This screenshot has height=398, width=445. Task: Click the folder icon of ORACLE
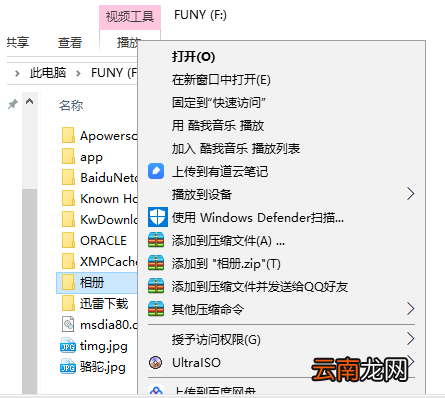(68, 240)
